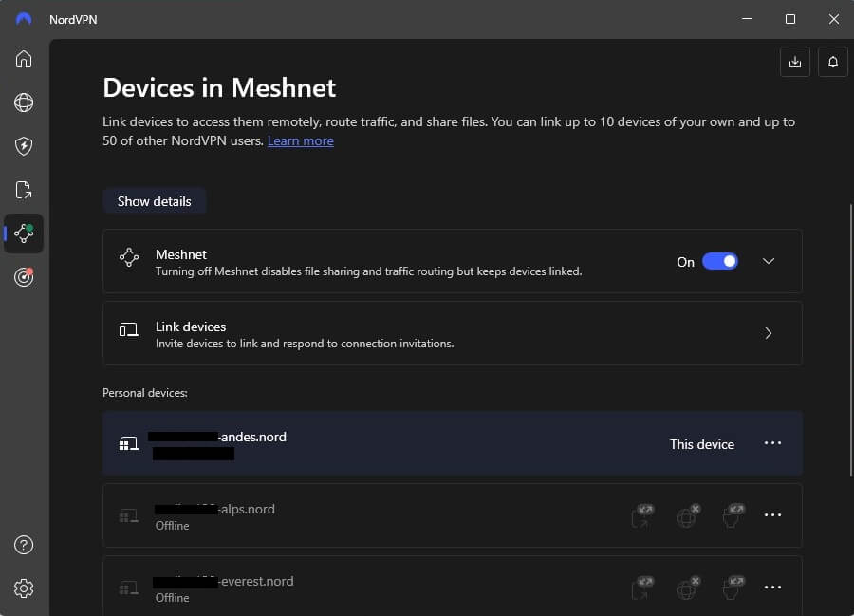Screen dimensions: 854x616
Task: Click the '-andes.nord' device name
Action: click(252, 437)
